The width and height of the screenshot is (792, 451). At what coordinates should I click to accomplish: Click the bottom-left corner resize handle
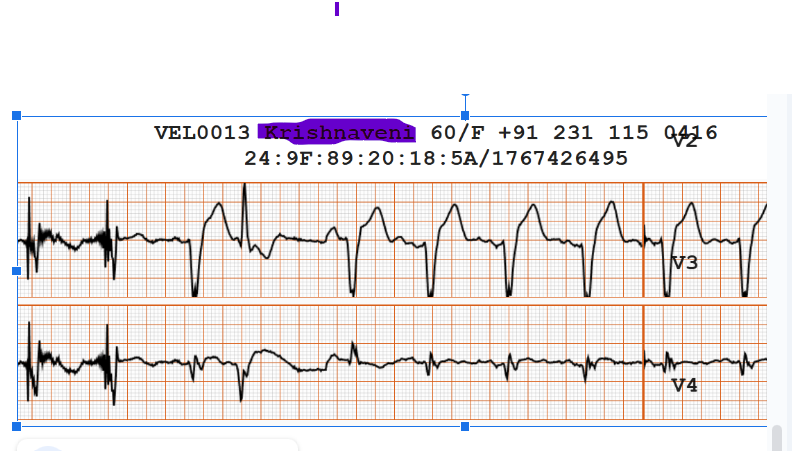click(x=16, y=426)
